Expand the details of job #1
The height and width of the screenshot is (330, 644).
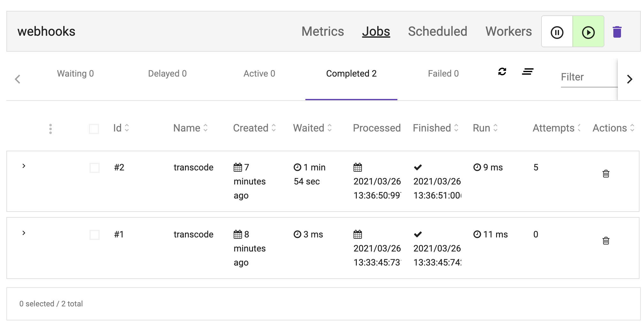[x=24, y=233]
